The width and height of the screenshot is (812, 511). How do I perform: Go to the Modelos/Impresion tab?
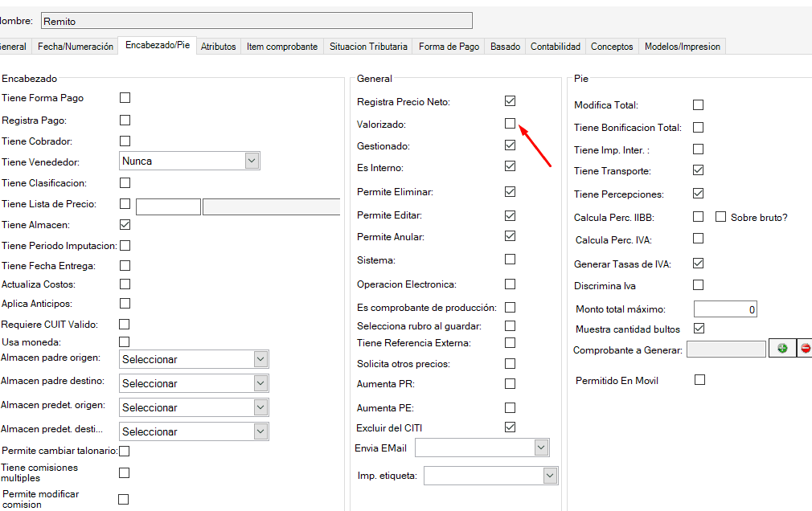coord(683,47)
